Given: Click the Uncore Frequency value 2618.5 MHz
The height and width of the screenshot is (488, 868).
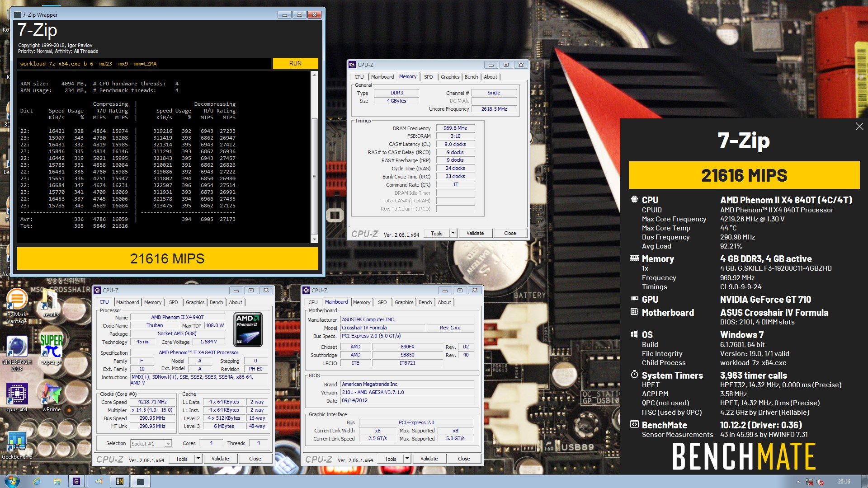Looking at the screenshot, I should point(494,109).
